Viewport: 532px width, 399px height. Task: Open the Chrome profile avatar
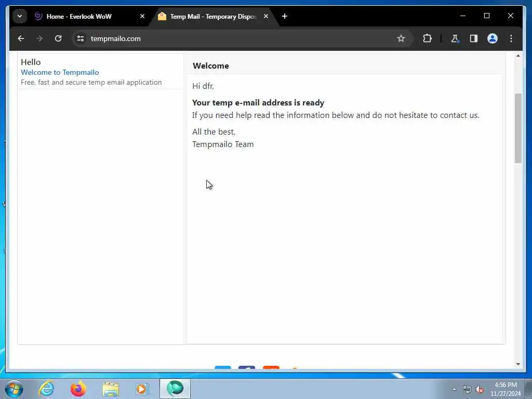tap(493, 38)
